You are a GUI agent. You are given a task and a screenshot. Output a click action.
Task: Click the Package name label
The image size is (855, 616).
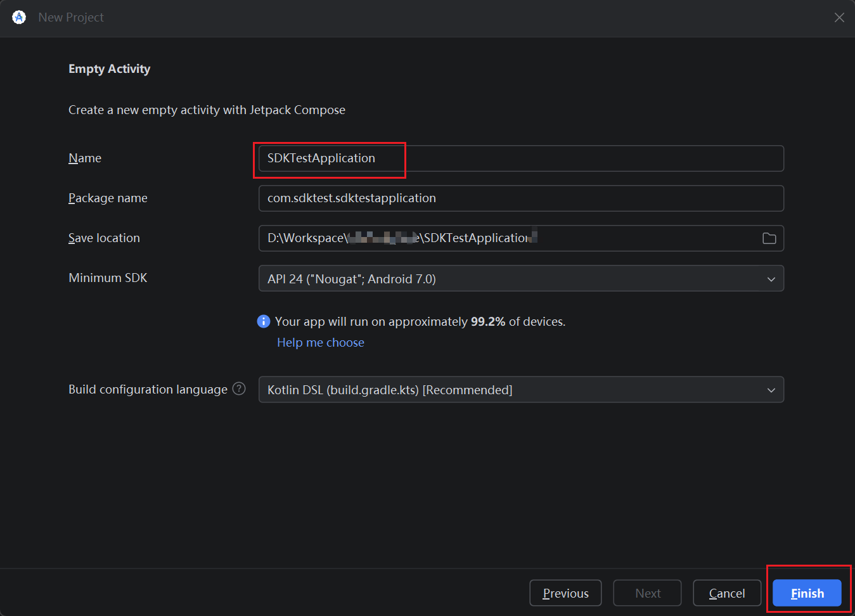(108, 198)
